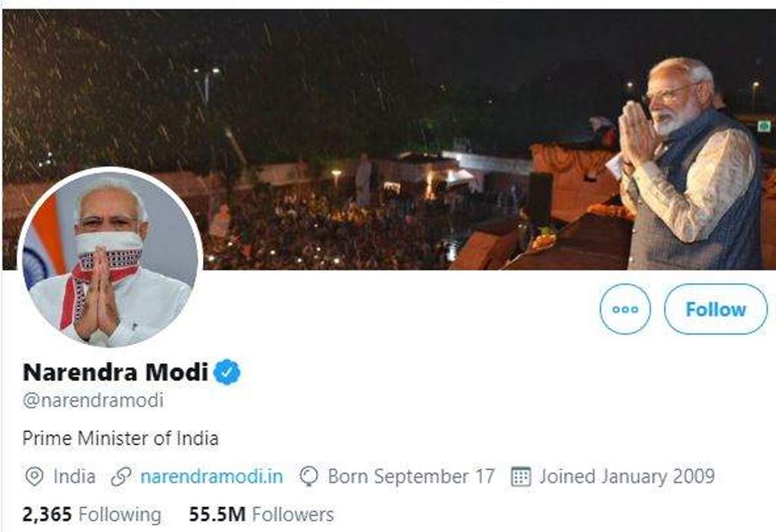776x532 pixels.
Task: Click the 2,365 following count number
Action: click(47, 515)
